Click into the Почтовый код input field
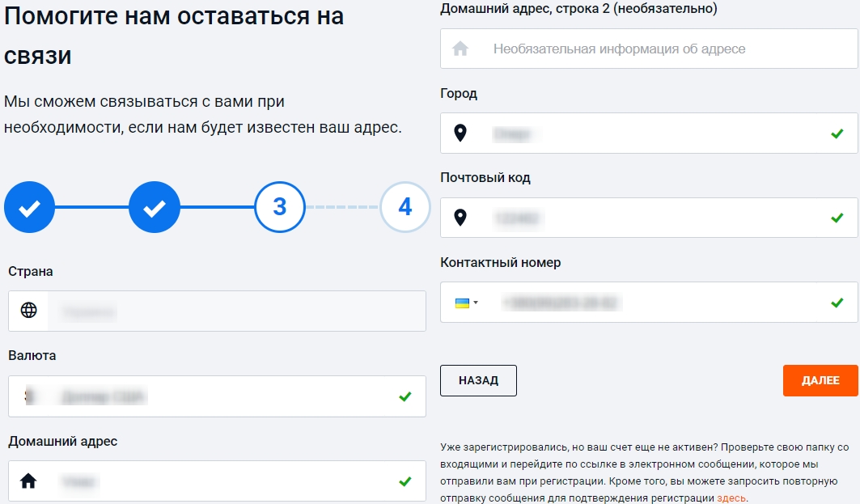This screenshot has height=504, width=860. point(649,218)
